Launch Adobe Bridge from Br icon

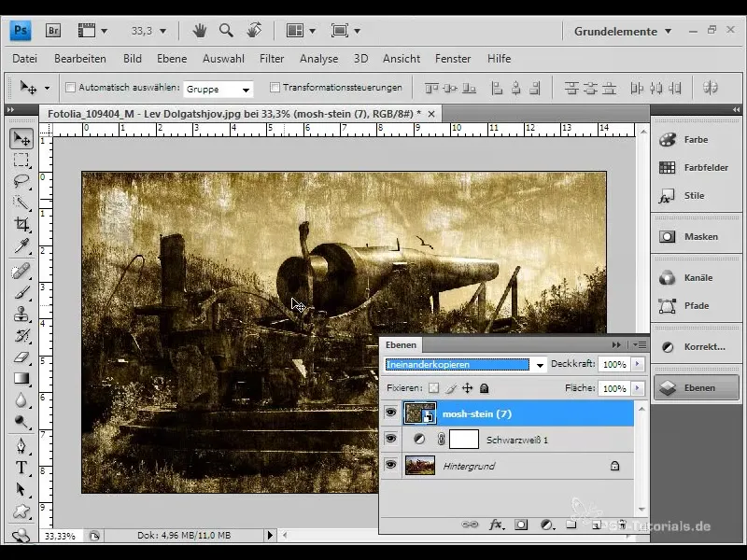pos(53,31)
